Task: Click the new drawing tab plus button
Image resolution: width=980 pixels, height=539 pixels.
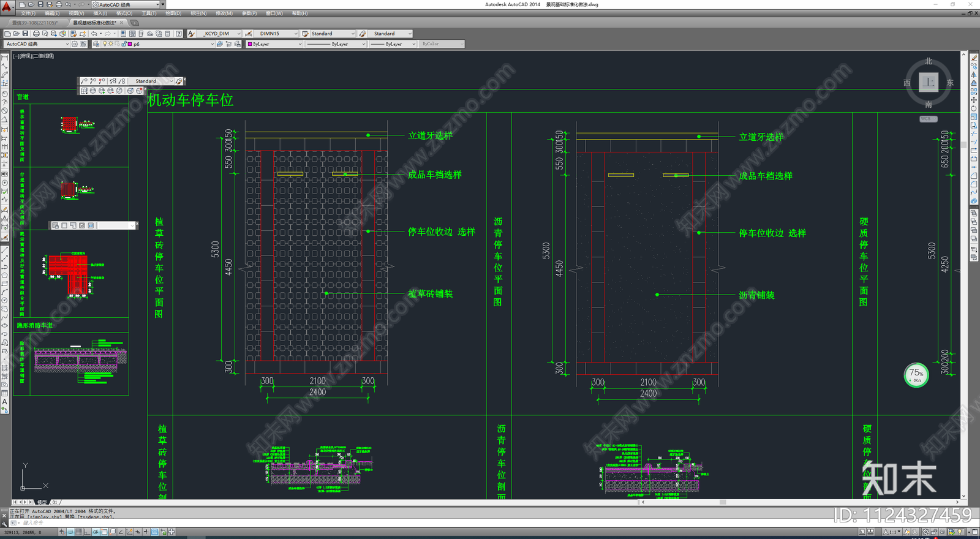Action: 135,23
